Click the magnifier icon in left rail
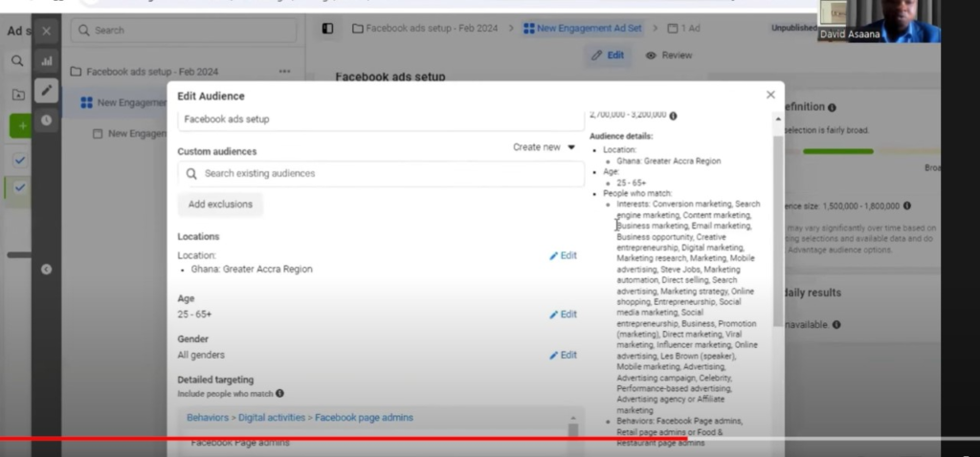Viewport: 980px width, 457px height. point(17,60)
